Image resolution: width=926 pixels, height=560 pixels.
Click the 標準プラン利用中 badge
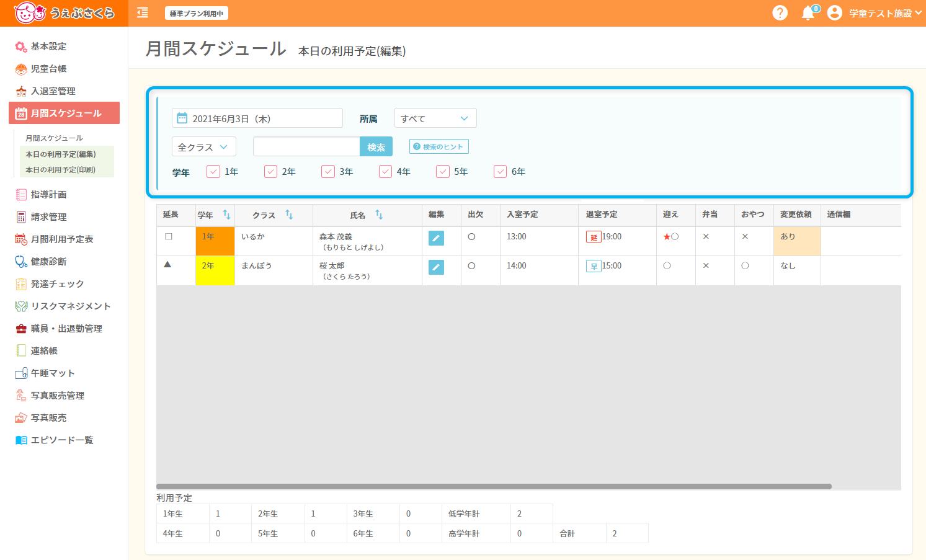click(x=197, y=13)
